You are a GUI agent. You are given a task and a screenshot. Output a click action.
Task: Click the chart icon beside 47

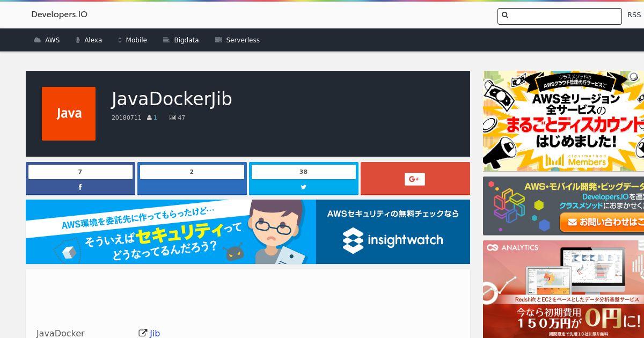point(173,117)
